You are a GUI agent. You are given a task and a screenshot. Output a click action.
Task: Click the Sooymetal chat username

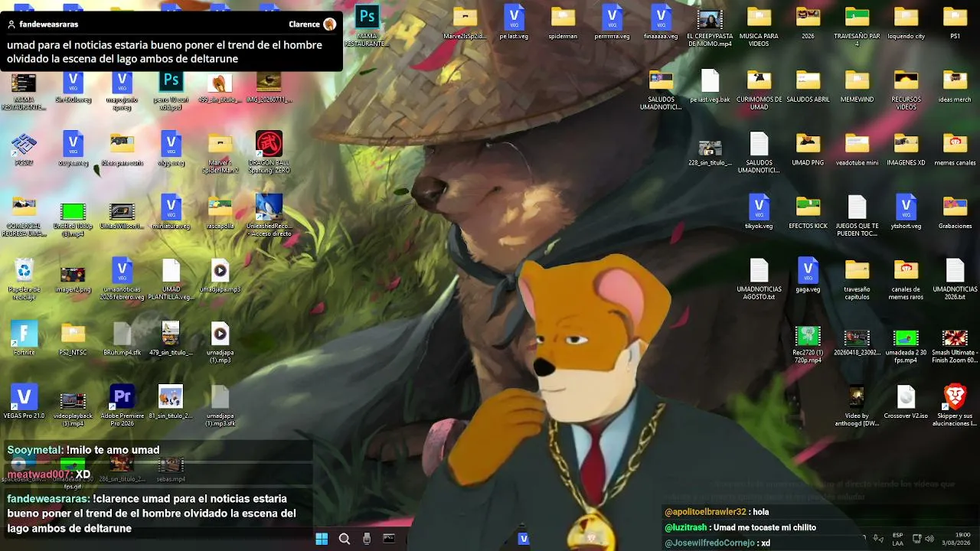pos(34,450)
